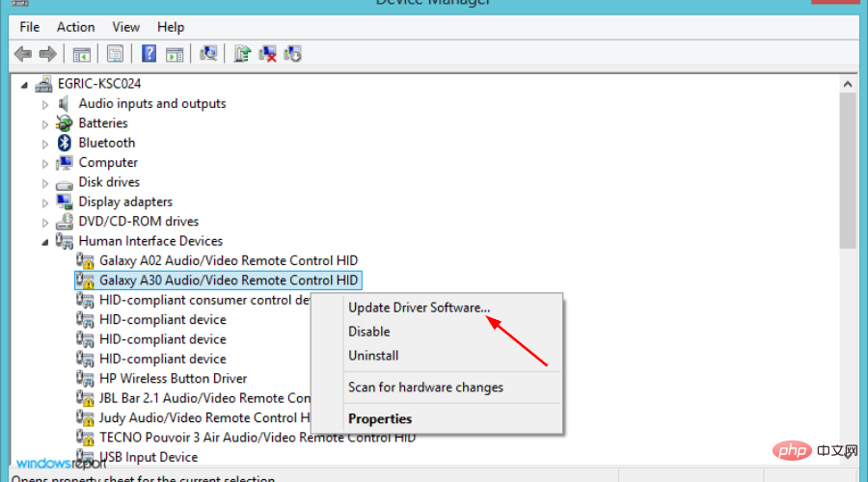Click the DVD/CD-ROM drives category icon
The height and width of the screenshot is (482, 868).
(x=65, y=222)
